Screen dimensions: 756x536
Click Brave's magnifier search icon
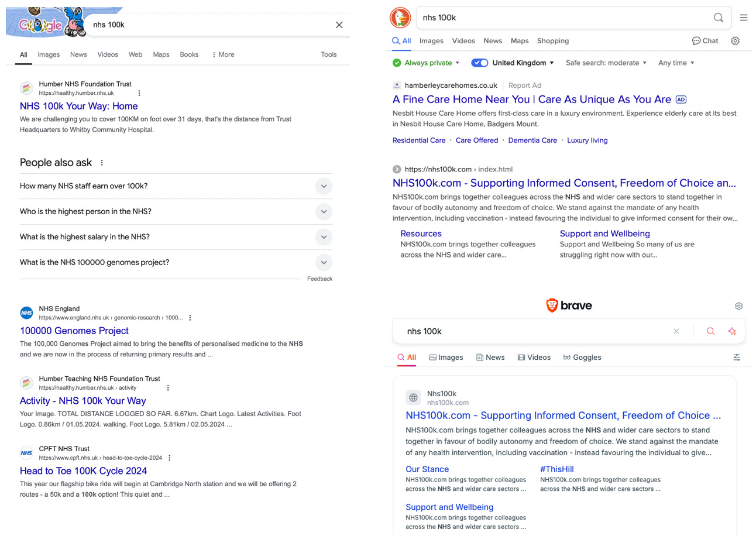[x=710, y=331]
